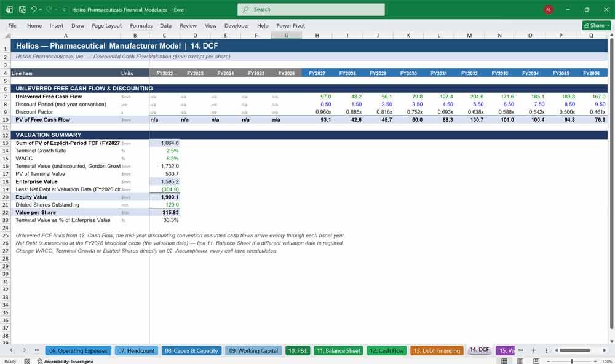
Task: Open the File menu
Action: click(12, 25)
